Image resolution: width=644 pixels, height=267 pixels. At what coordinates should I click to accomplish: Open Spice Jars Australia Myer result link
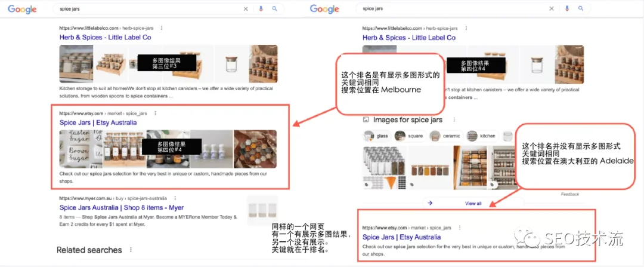tap(122, 207)
